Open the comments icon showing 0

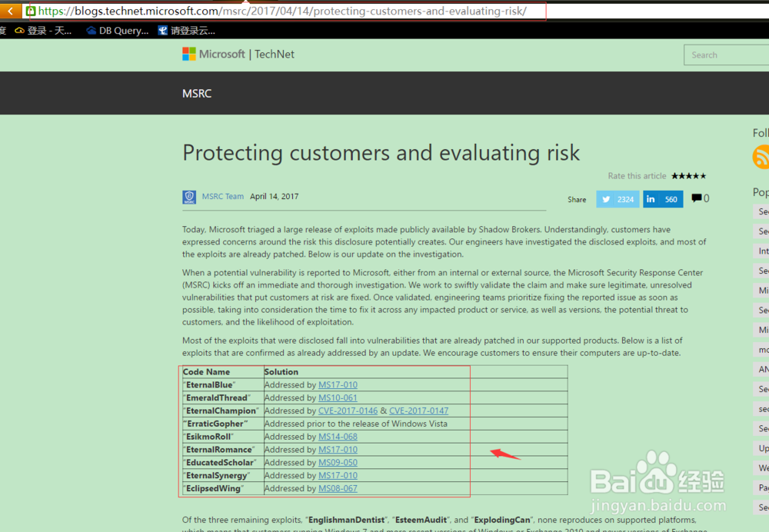click(x=700, y=198)
